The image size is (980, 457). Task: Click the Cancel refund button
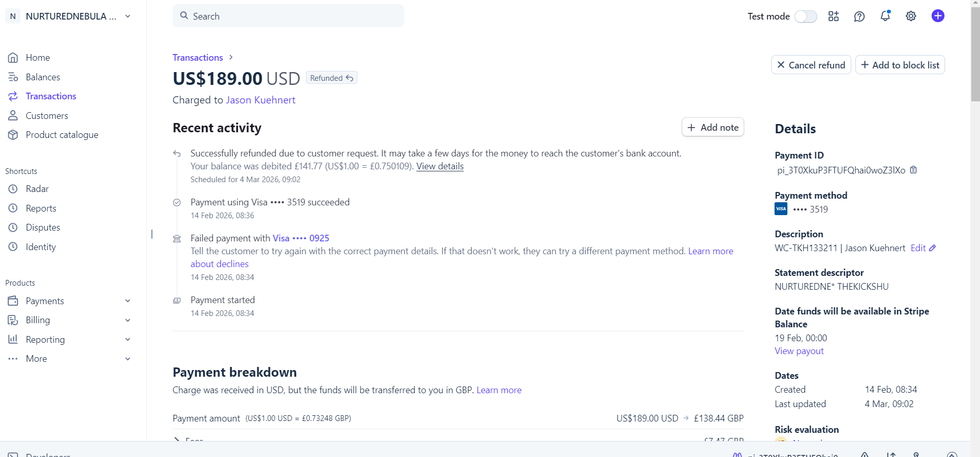pyautogui.click(x=811, y=65)
